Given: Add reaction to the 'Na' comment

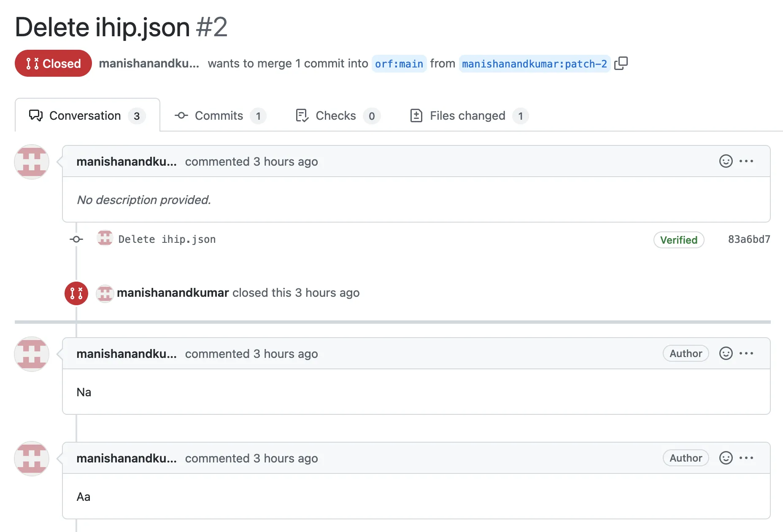Looking at the screenshot, I should pyautogui.click(x=726, y=354).
